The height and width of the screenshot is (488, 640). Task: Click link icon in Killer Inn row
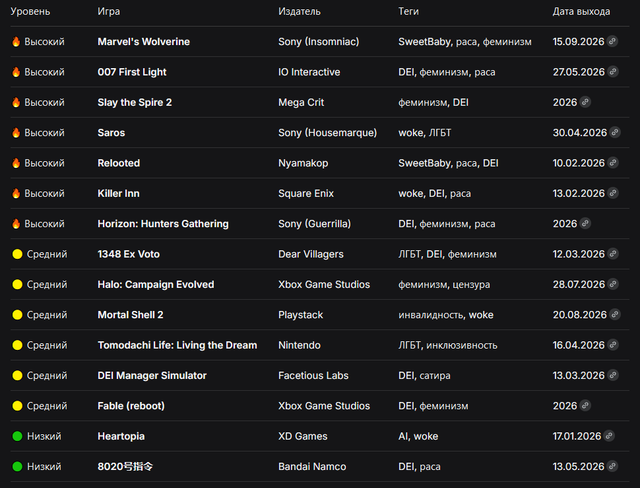tap(613, 193)
